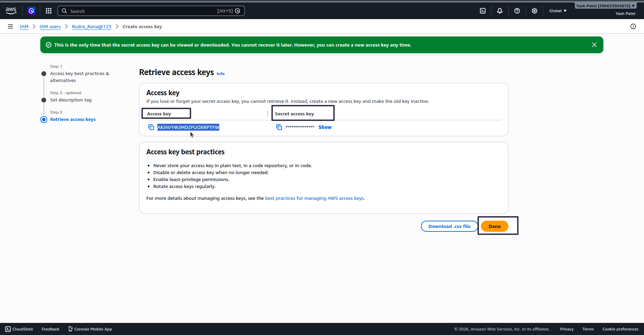
Task: Open the services grid menu
Action: coord(49,11)
